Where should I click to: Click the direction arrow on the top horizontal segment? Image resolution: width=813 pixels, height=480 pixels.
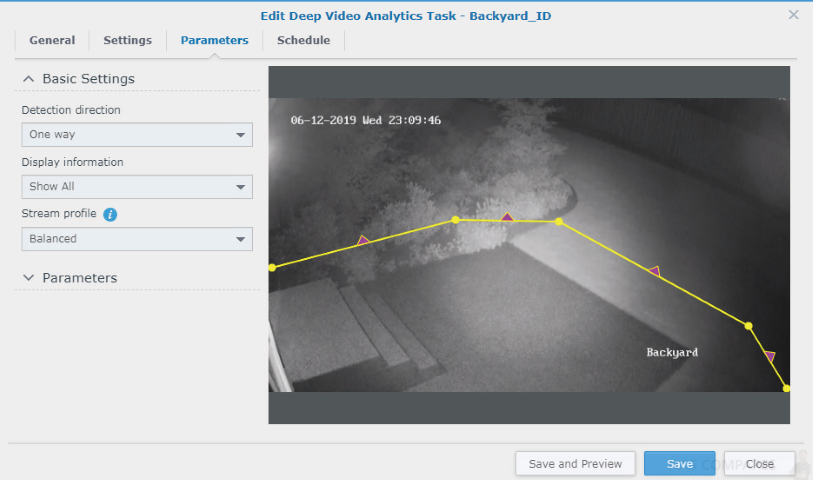click(507, 217)
